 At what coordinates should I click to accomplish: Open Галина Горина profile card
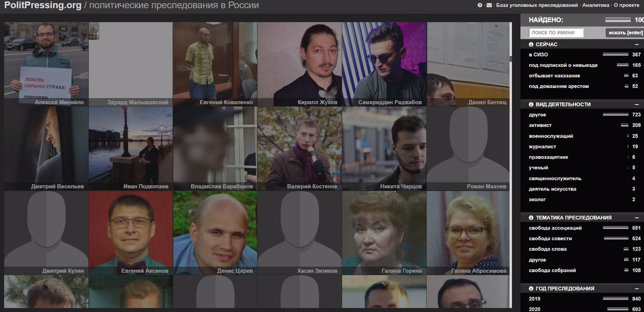pyautogui.click(x=384, y=233)
